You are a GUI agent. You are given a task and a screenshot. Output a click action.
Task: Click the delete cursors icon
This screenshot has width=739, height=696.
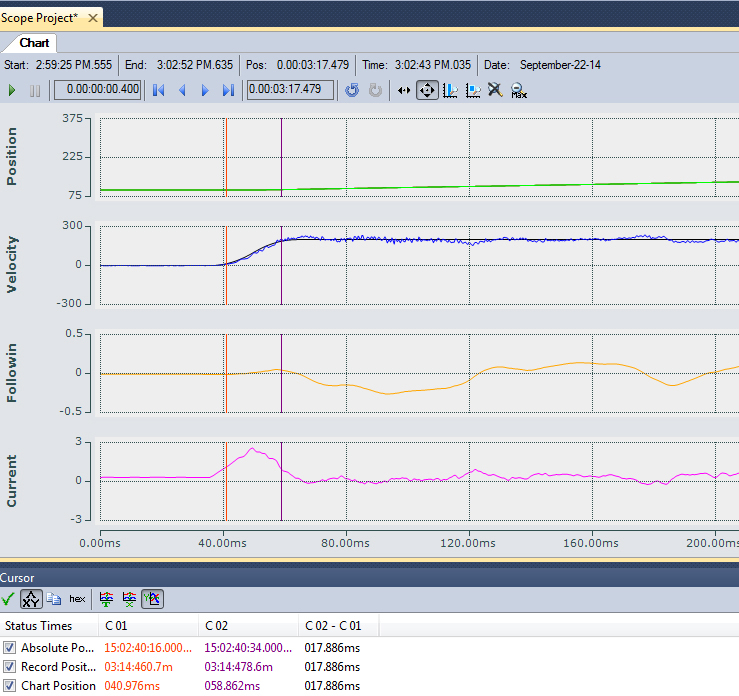[495, 90]
